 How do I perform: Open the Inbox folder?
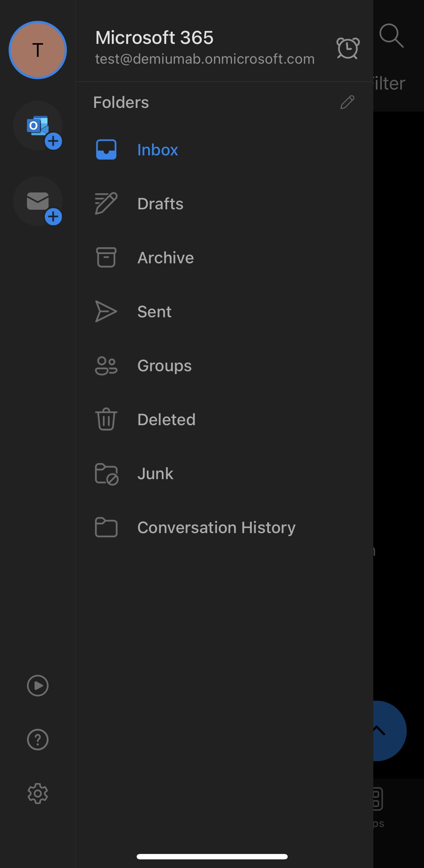(224, 150)
